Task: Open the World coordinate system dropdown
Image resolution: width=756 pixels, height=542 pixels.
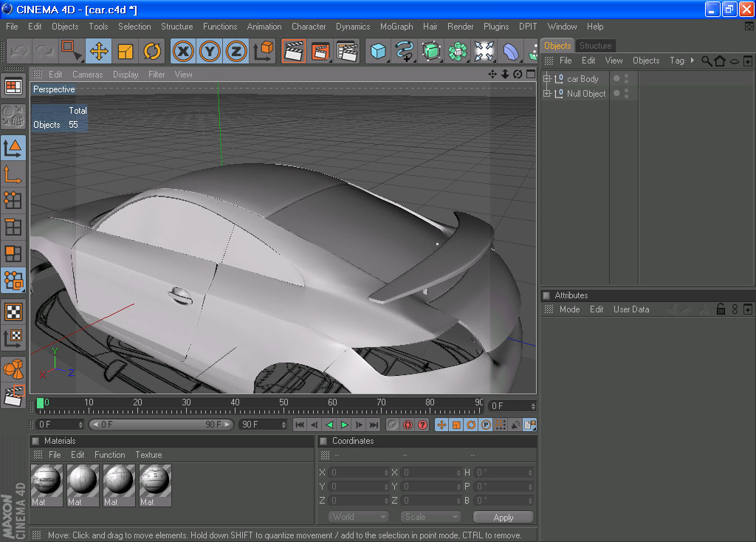Action: pyautogui.click(x=359, y=517)
